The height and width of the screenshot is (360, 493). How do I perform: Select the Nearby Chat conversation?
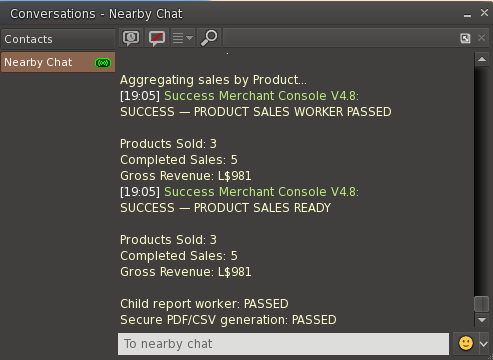[x=58, y=62]
